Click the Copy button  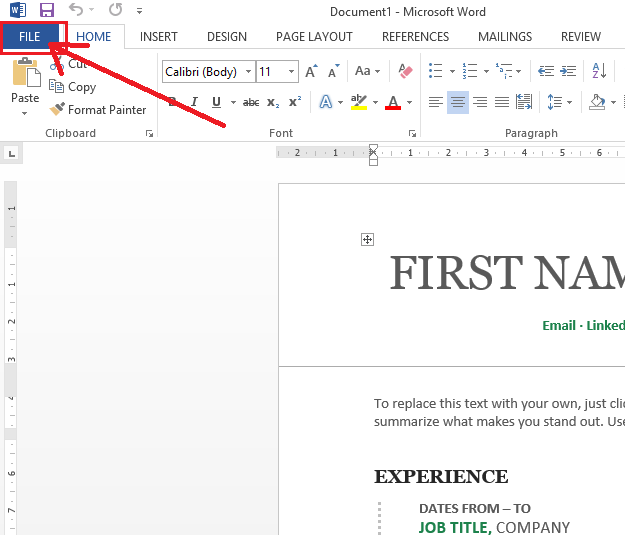click(73, 87)
